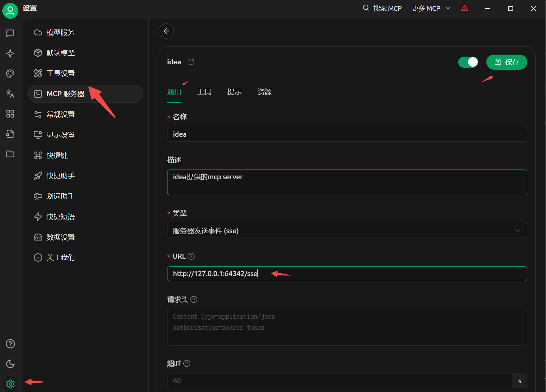Minimize the settings window
The image size is (546, 392).
pos(488,8)
